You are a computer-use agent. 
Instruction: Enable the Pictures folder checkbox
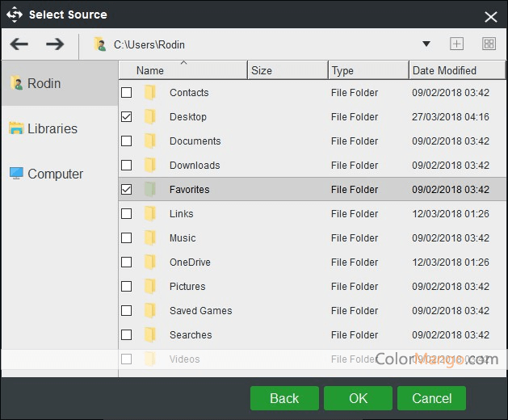(127, 287)
